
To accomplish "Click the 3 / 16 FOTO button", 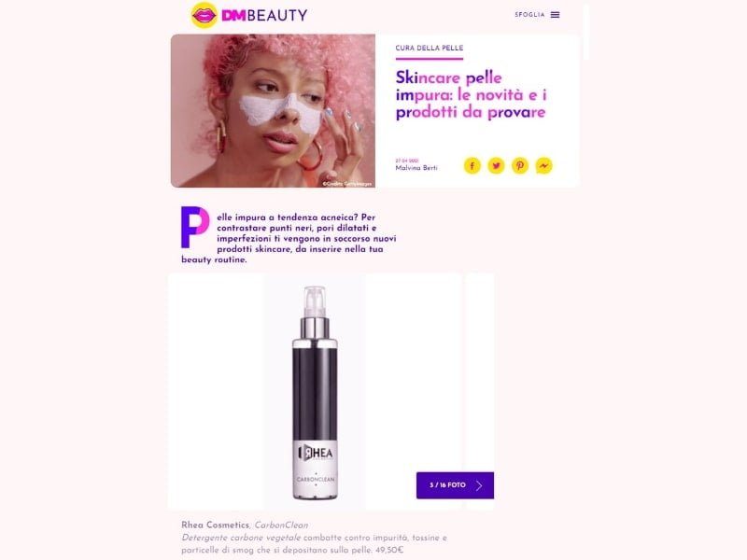I will [x=455, y=485].
